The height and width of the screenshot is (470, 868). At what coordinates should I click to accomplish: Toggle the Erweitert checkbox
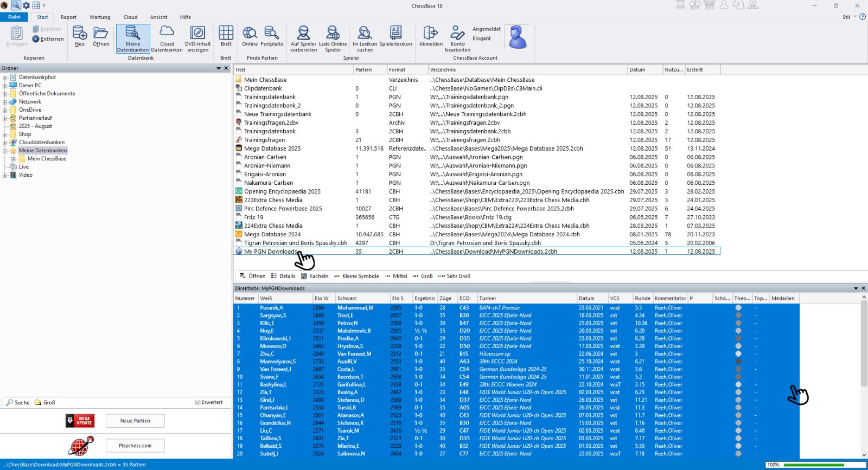[198, 402]
